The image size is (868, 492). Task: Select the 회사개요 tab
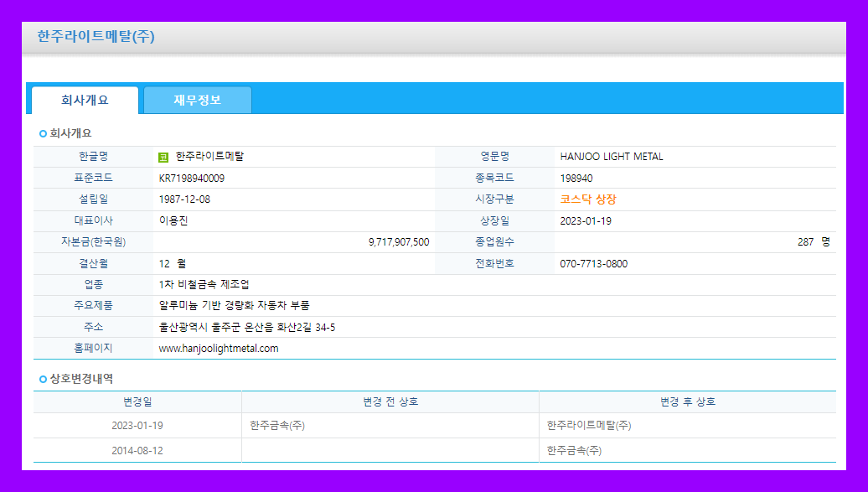coord(85,101)
